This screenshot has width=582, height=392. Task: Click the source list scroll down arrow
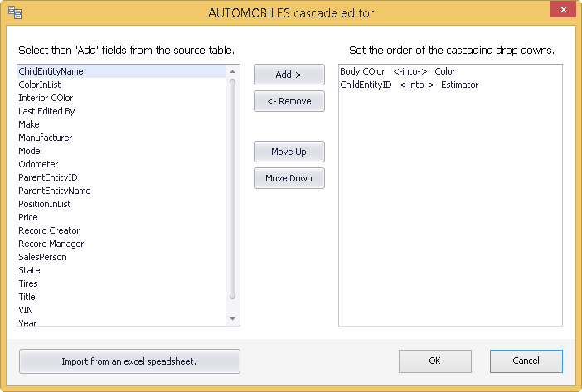232,319
